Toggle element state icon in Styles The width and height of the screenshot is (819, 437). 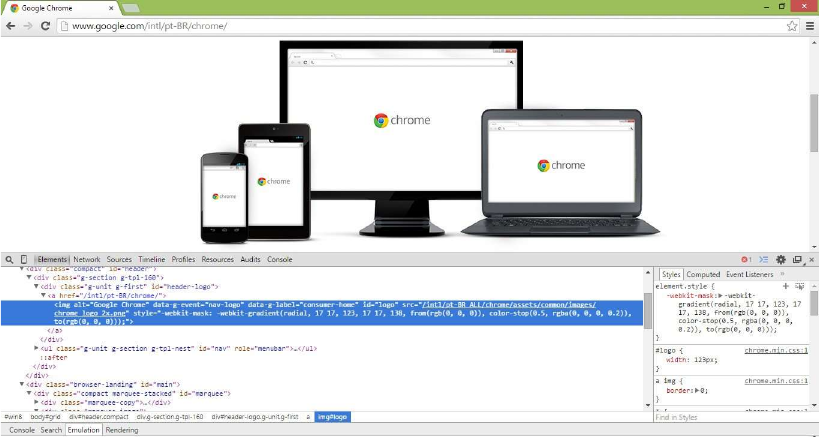pos(800,286)
